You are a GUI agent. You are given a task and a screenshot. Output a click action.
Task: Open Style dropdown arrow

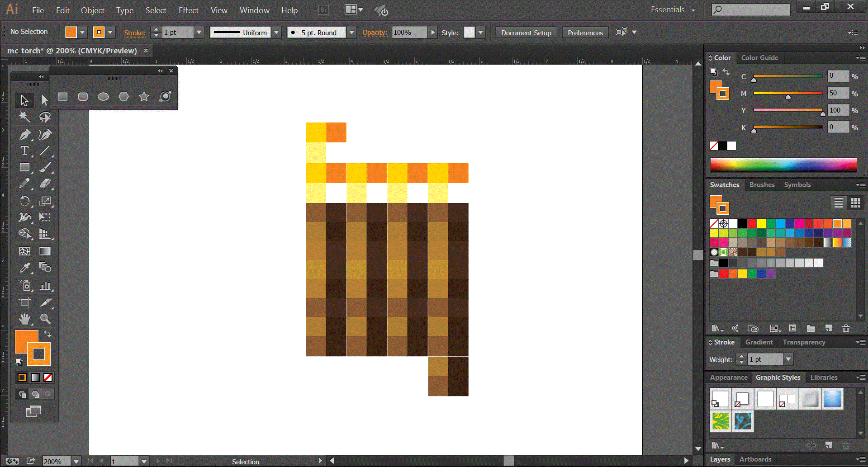point(480,32)
